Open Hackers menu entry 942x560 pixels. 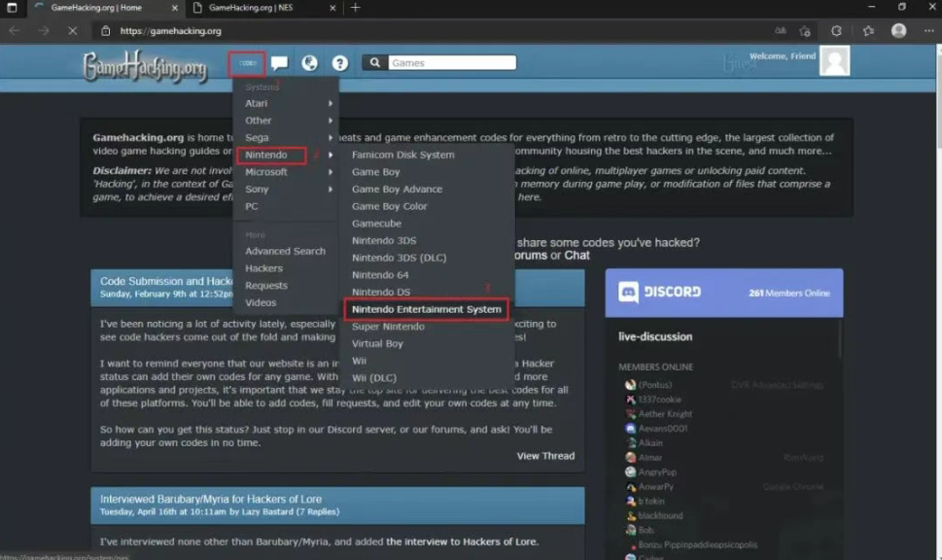coord(263,268)
